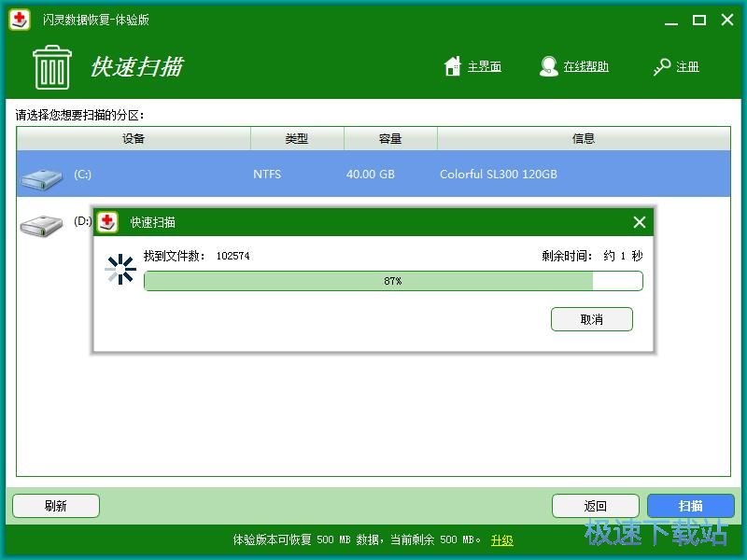
Task: Click the 剩余时间 remaining time text
Action: [x=592, y=256]
